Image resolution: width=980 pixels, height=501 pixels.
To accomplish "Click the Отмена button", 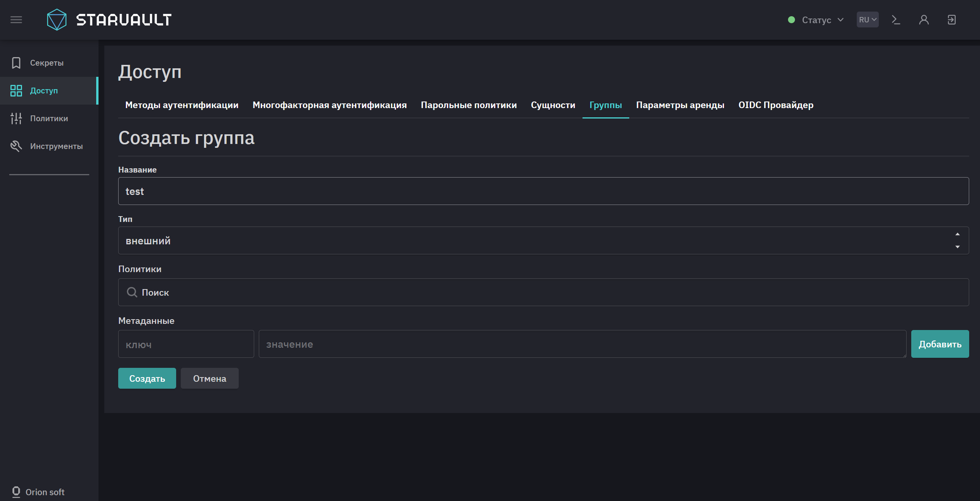I will pos(210,378).
